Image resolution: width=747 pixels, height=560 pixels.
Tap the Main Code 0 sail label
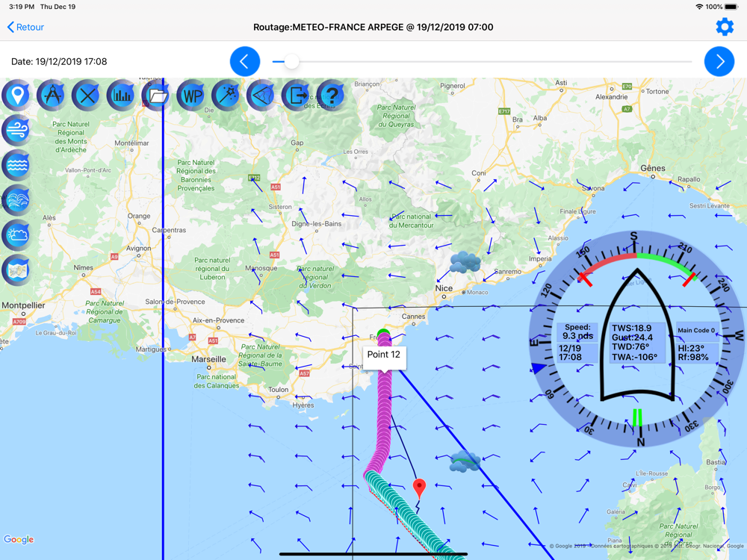(x=696, y=331)
